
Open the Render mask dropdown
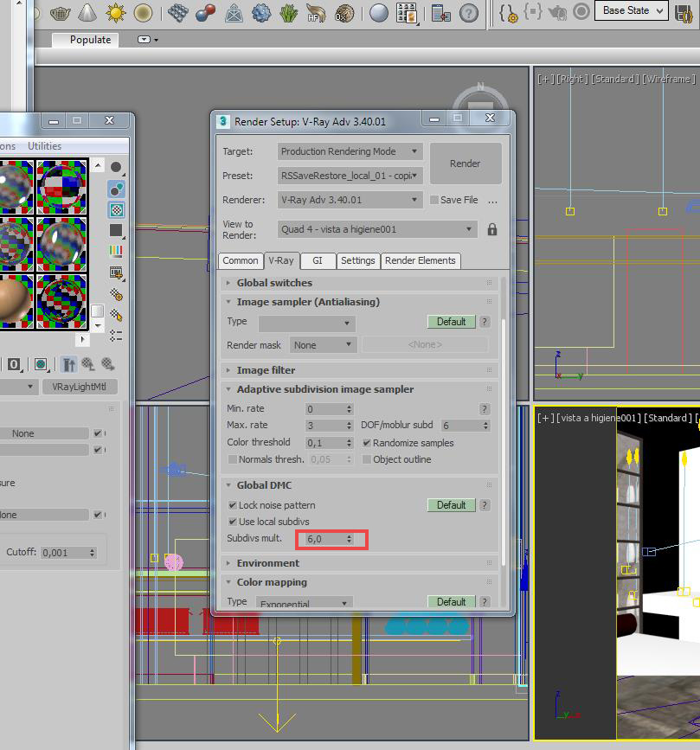pos(323,345)
